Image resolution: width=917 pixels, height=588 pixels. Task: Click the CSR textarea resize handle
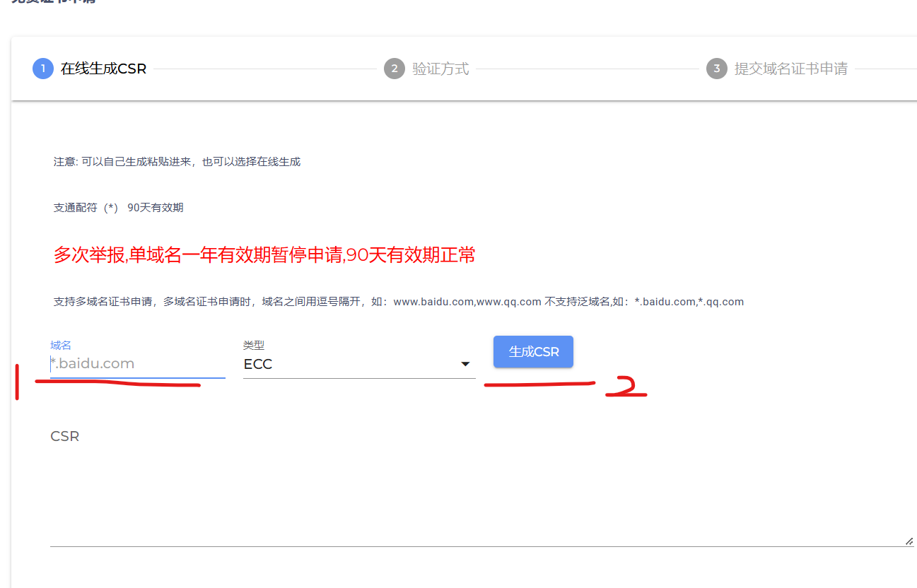pyautogui.click(x=909, y=541)
